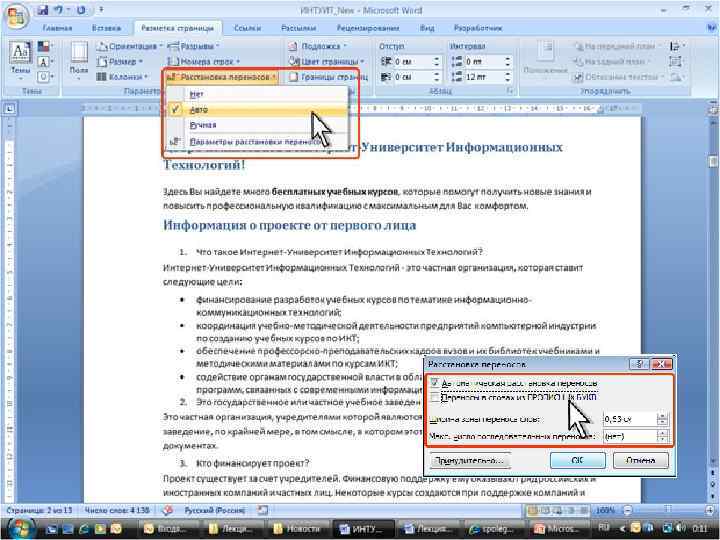
Task: Click the 100% zoom level
Action: tap(605, 510)
